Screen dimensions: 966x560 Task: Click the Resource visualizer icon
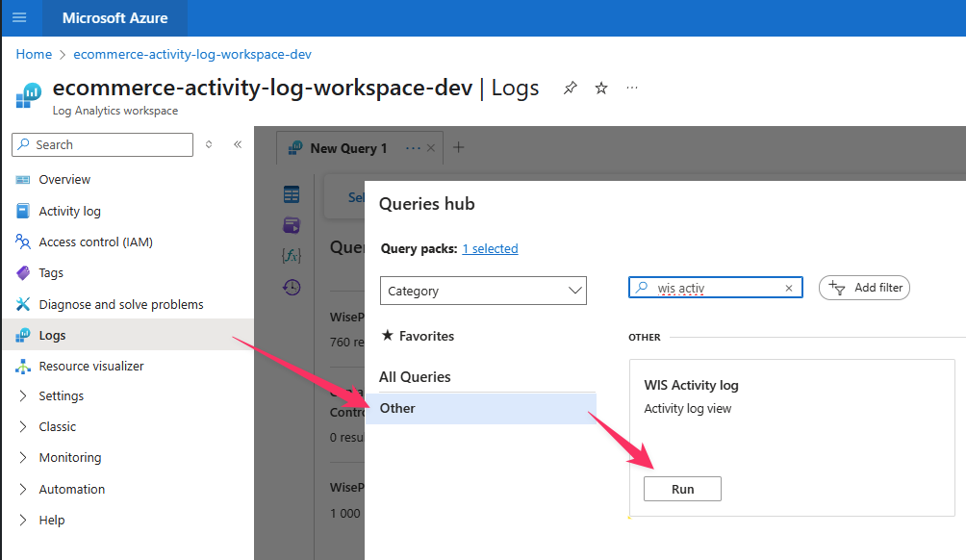coord(23,366)
